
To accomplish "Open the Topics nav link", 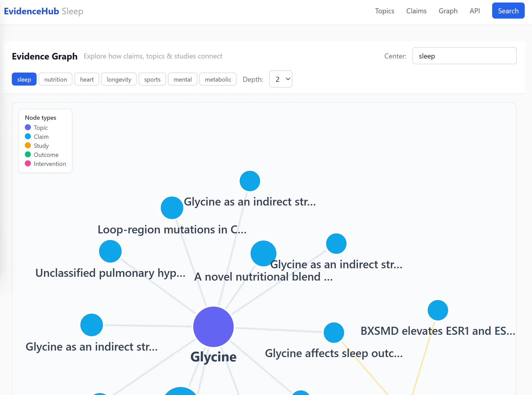I will coord(385,11).
